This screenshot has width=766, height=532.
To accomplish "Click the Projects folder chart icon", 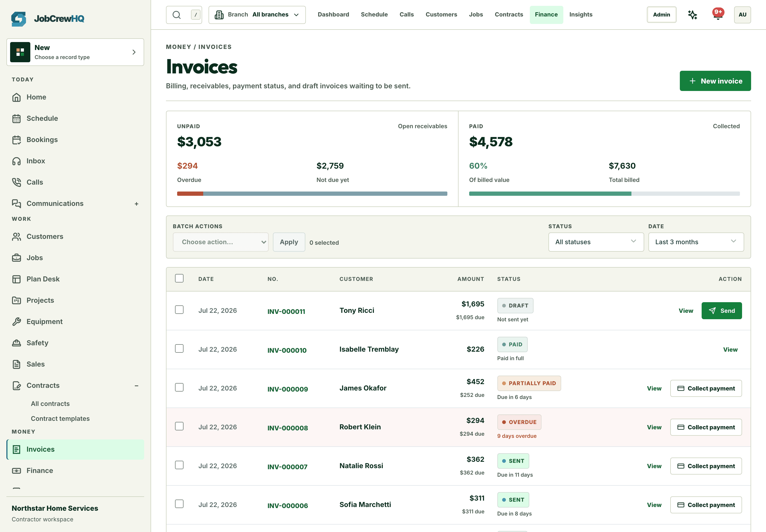I will pyautogui.click(x=16, y=300).
